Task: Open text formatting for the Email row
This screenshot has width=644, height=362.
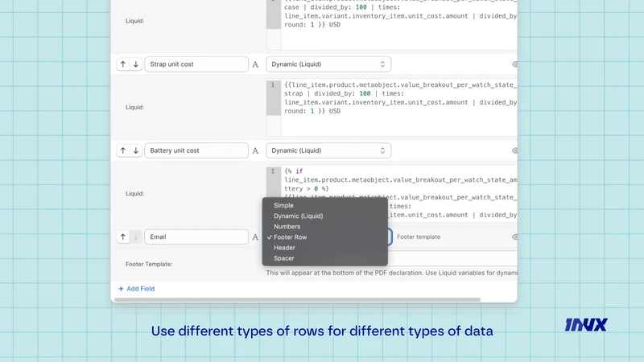Action: pyautogui.click(x=255, y=237)
